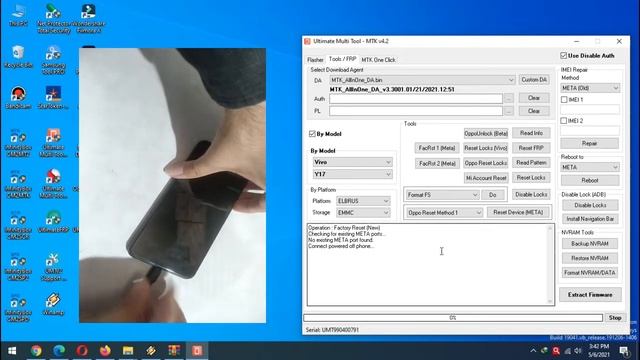Click the active Ultimate Multi Tool taskbar icon

point(197,351)
